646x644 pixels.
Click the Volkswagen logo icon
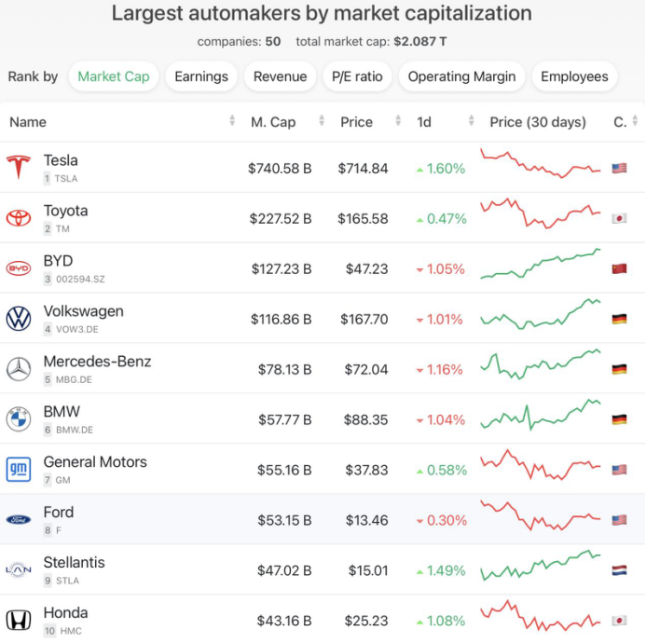[x=19, y=319]
